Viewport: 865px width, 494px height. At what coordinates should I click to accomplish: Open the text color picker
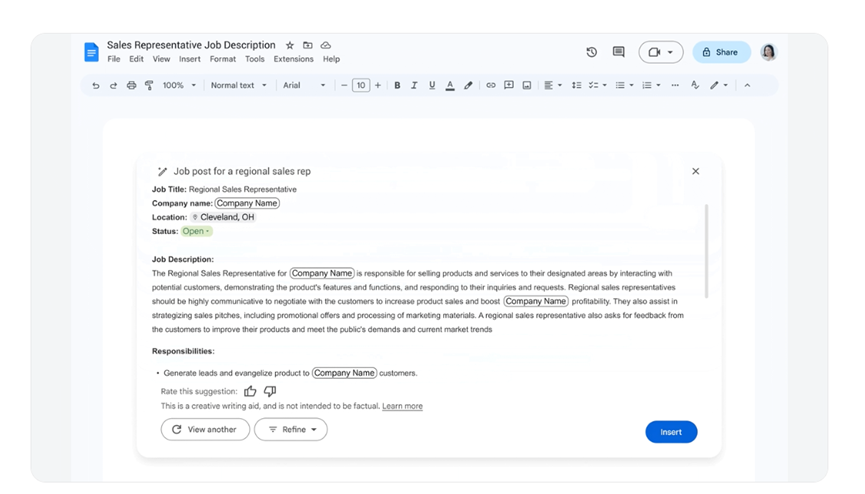click(450, 86)
